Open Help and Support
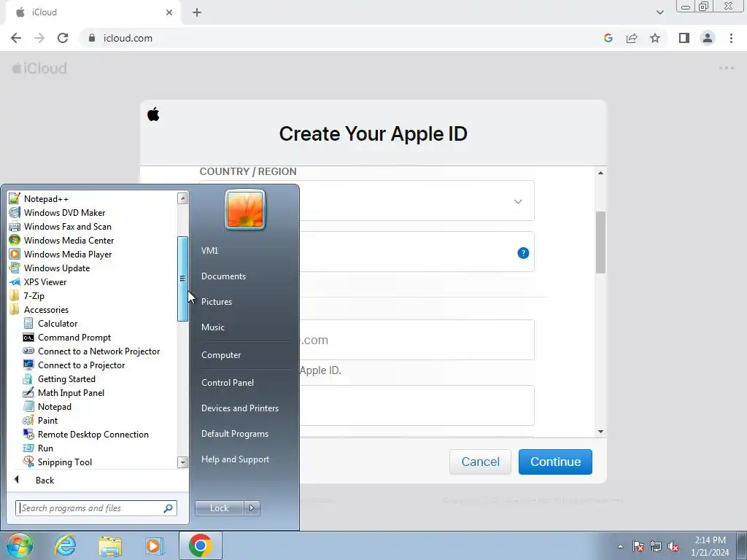The image size is (747, 560). point(235,459)
